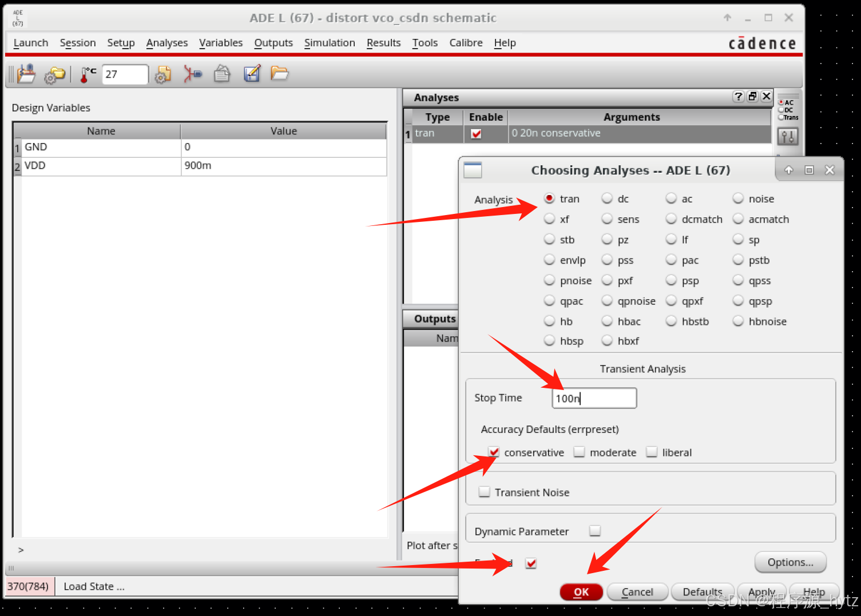The height and width of the screenshot is (616, 861).
Task: Open the Setup menu
Action: 121,43
